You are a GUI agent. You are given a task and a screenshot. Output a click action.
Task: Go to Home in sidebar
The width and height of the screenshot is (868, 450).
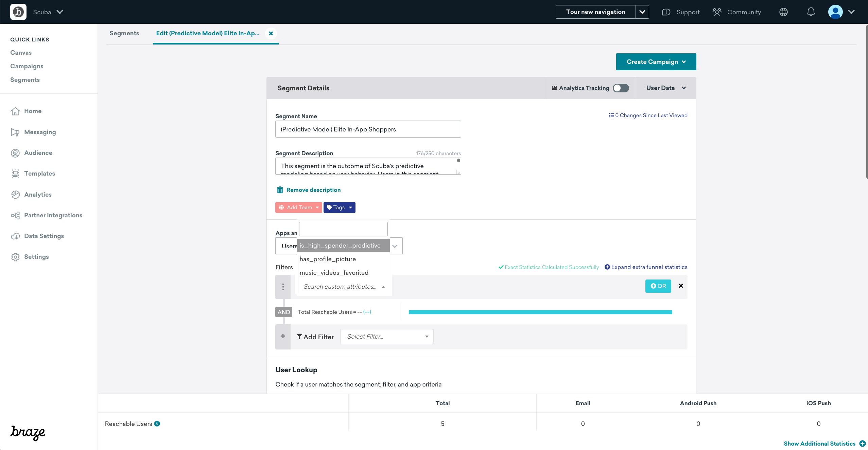click(33, 111)
